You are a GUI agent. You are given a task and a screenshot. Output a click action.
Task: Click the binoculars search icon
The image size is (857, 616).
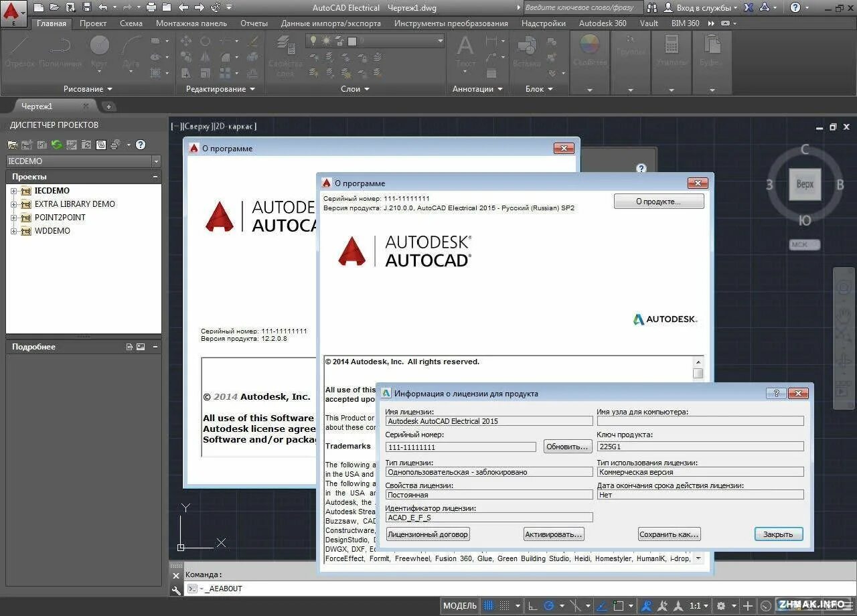(x=653, y=7)
